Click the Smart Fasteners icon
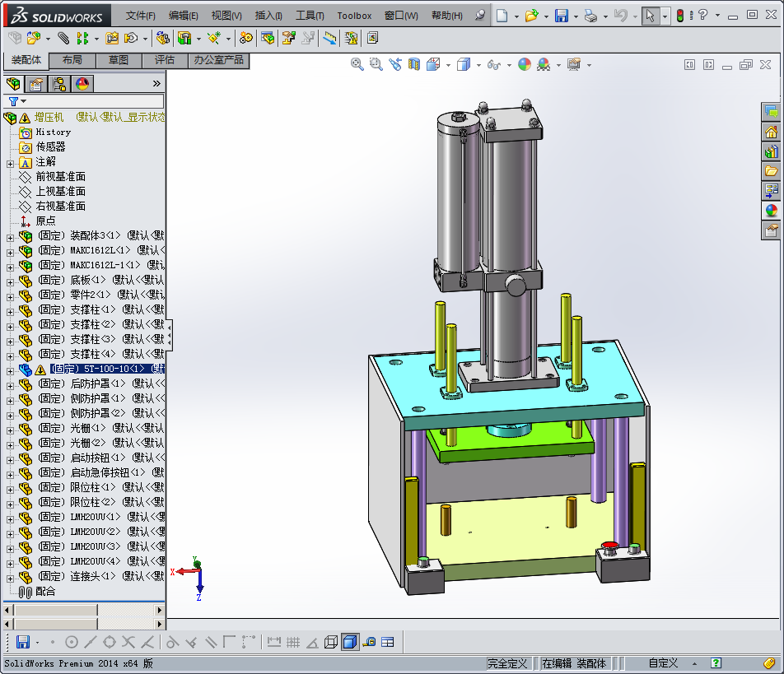Viewport: 784px width, 674px height. [x=113, y=38]
